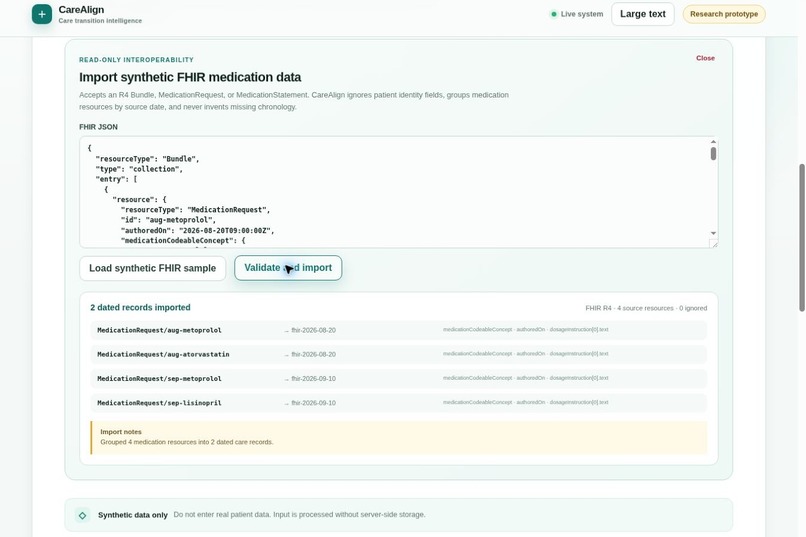Screen dimensions: 806x537
Task: Click 'FHIR R4 · 4 source resources · 0 ignored' text
Action: coord(646,308)
